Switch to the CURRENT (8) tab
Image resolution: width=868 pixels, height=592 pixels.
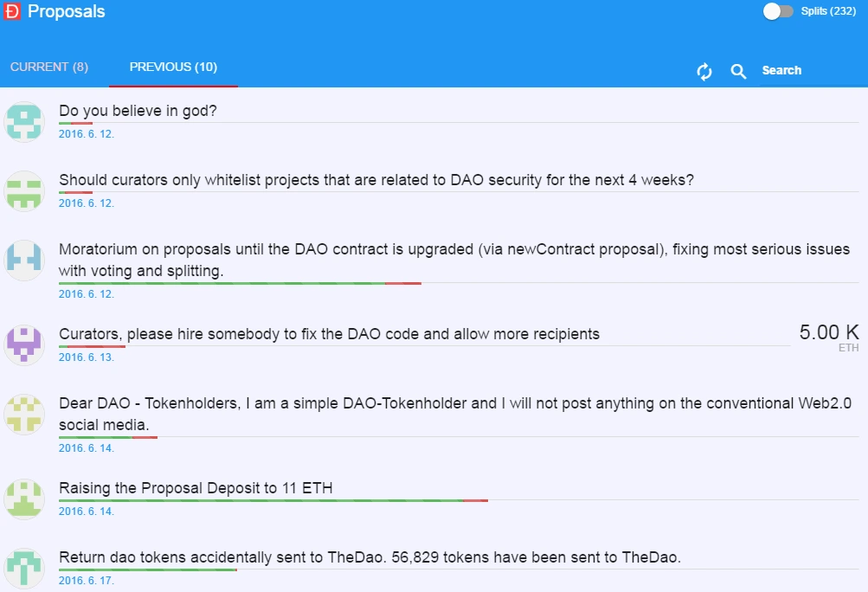pyautogui.click(x=49, y=67)
